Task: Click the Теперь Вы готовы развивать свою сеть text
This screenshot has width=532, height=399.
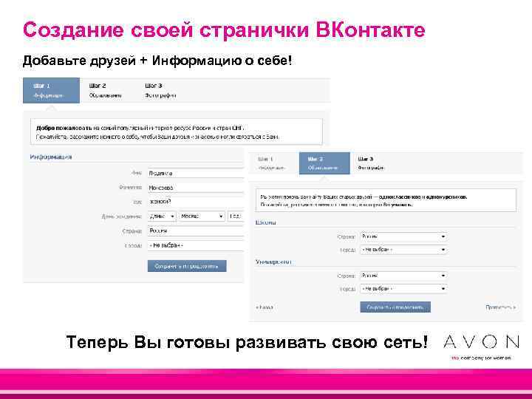Action: pyautogui.click(x=247, y=342)
